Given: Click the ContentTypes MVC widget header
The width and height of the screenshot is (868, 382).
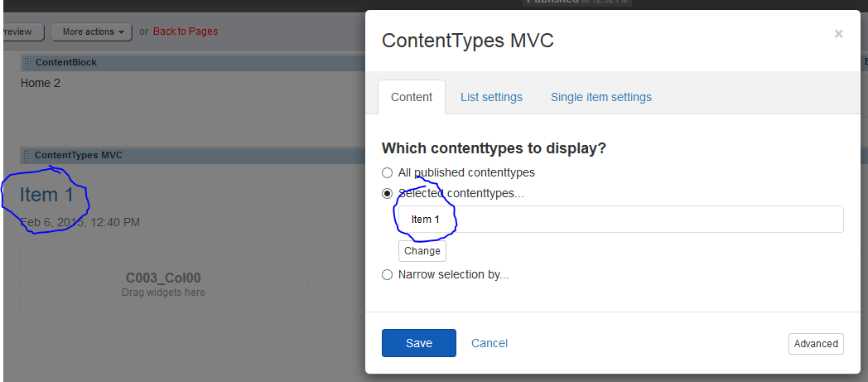Looking at the screenshot, I should pos(193,156).
